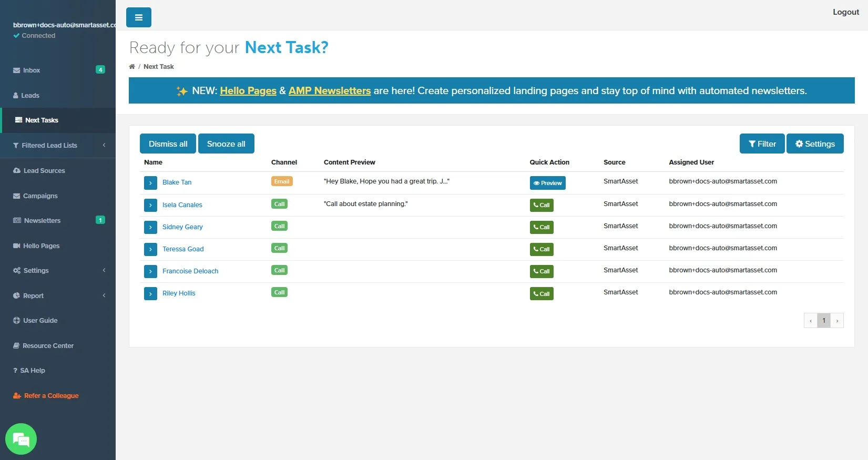
Task: Click Snooze all button
Action: tap(226, 144)
